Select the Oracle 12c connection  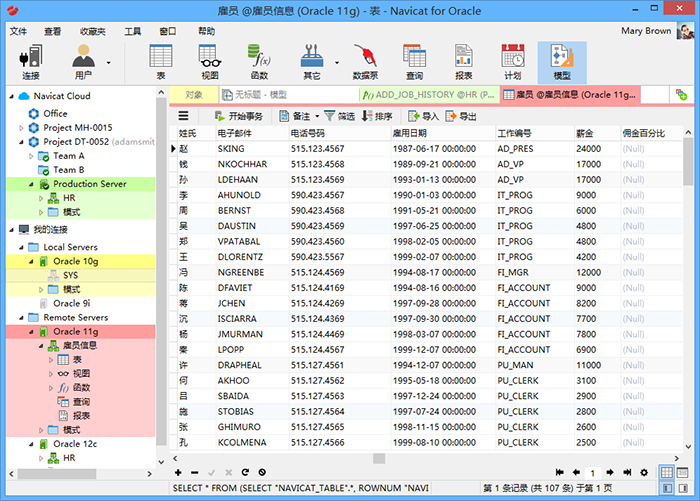click(x=75, y=444)
